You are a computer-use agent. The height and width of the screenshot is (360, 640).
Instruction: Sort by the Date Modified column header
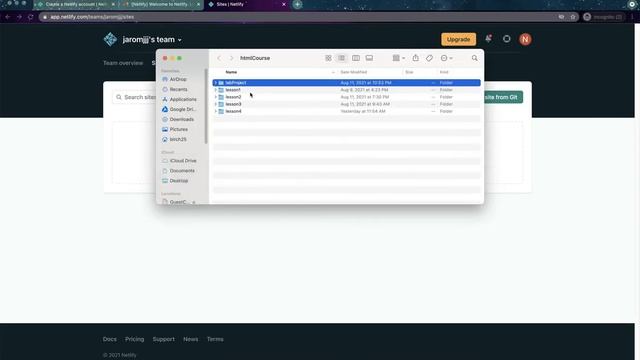pos(353,72)
